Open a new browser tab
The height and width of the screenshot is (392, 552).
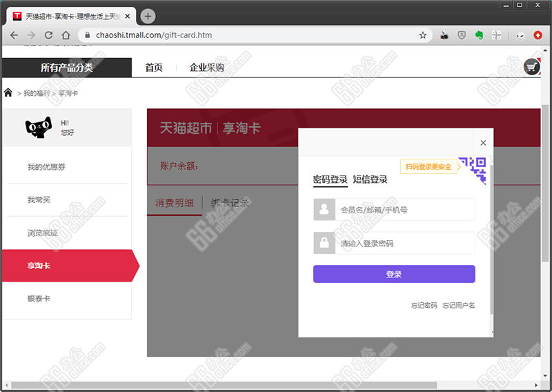[x=148, y=16]
